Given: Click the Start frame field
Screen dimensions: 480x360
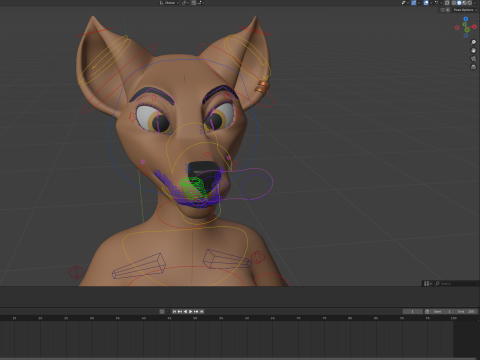Looking at the screenshot, I should pos(442,311).
